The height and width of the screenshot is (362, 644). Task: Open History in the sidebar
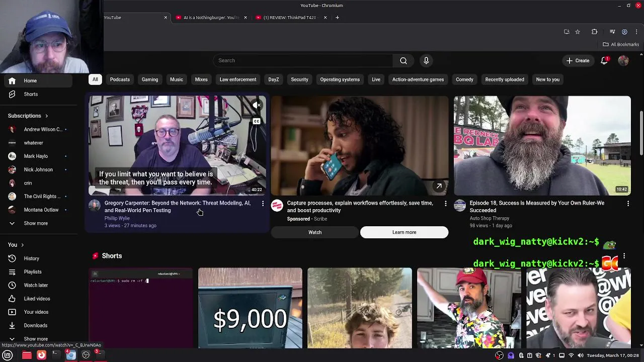31,258
